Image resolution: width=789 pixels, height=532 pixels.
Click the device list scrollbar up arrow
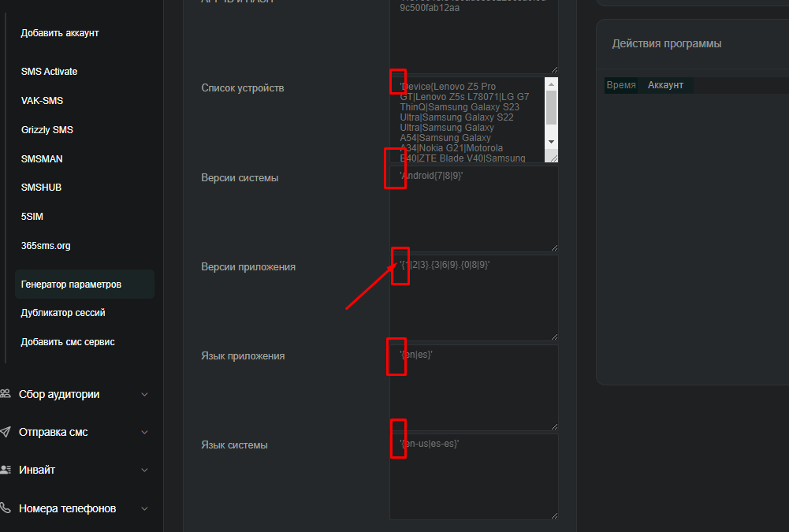(x=551, y=84)
